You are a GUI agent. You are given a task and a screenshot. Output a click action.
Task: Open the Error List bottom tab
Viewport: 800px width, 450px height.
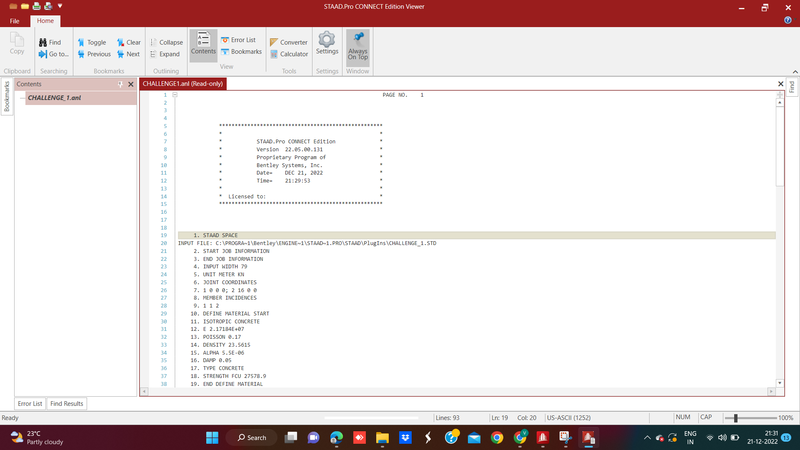coord(30,404)
